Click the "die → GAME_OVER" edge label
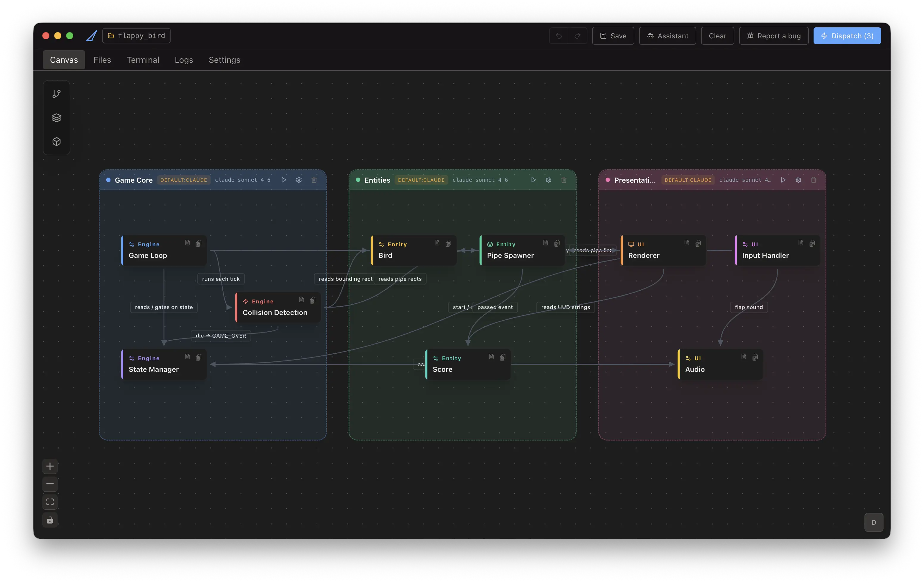This screenshot has height=583, width=924. (221, 336)
